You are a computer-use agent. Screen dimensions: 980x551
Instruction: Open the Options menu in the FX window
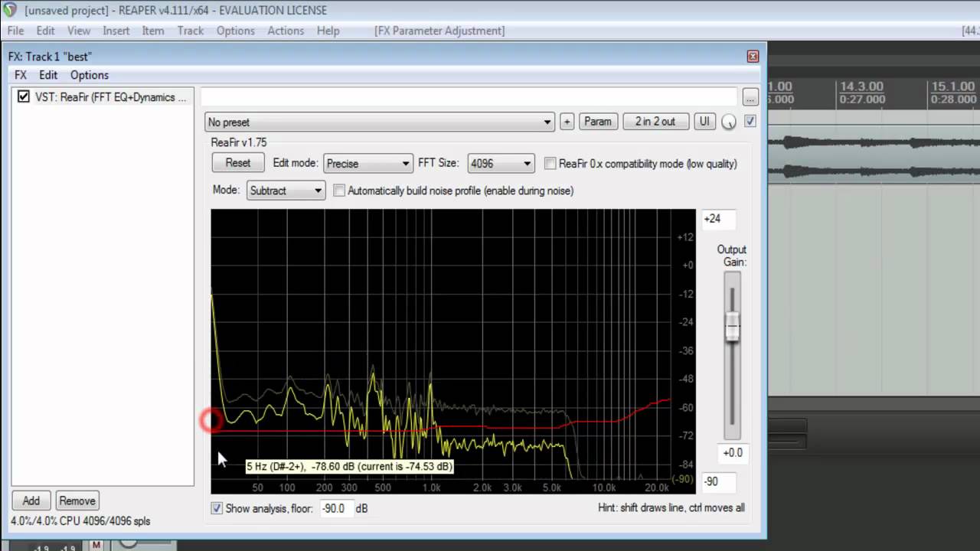pos(90,75)
